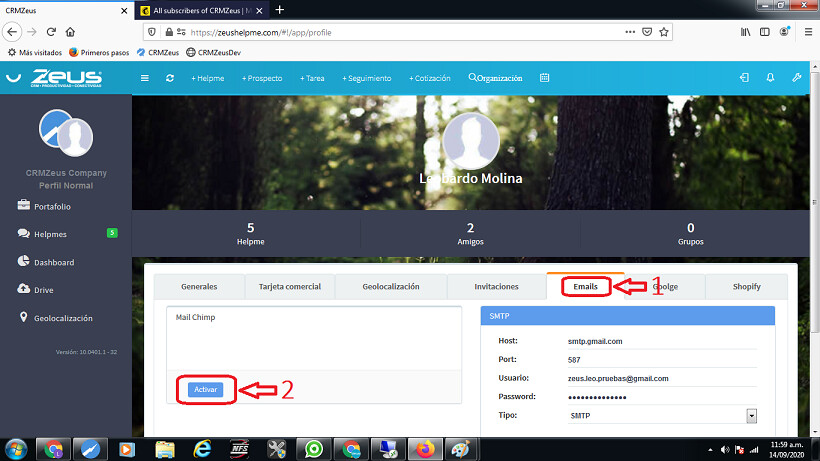Image resolution: width=820 pixels, height=461 pixels.
Task: Click Firefox icon in Windows taskbar
Action: pyautogui.click(x=423, y=448)
